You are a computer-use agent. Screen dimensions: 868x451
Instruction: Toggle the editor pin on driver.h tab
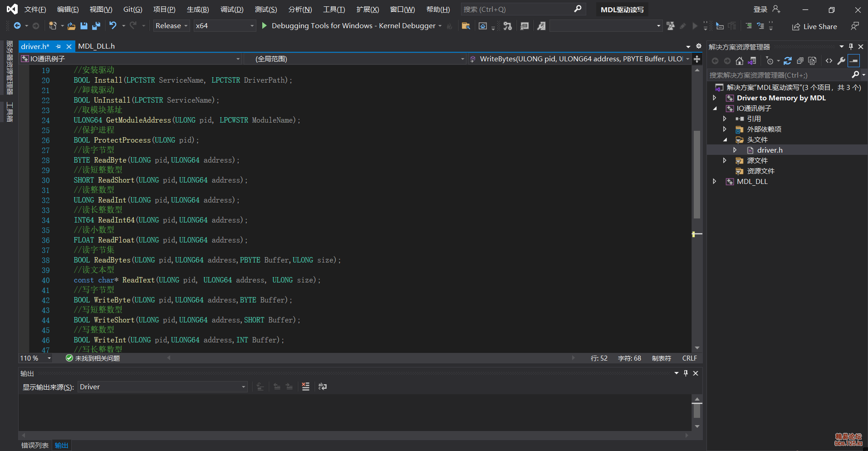pyautogui.click(x=59, y=46)
